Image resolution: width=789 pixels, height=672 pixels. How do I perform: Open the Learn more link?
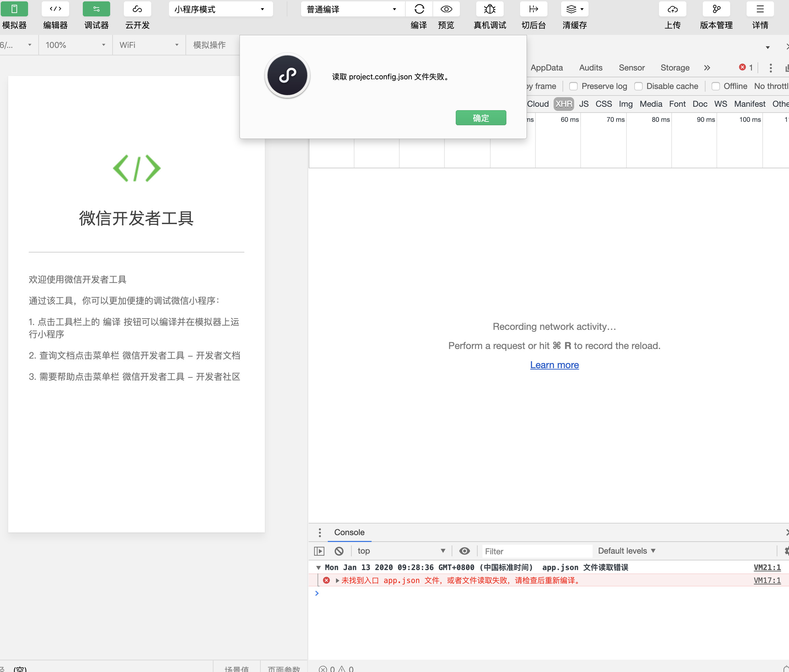coord(554,365)
